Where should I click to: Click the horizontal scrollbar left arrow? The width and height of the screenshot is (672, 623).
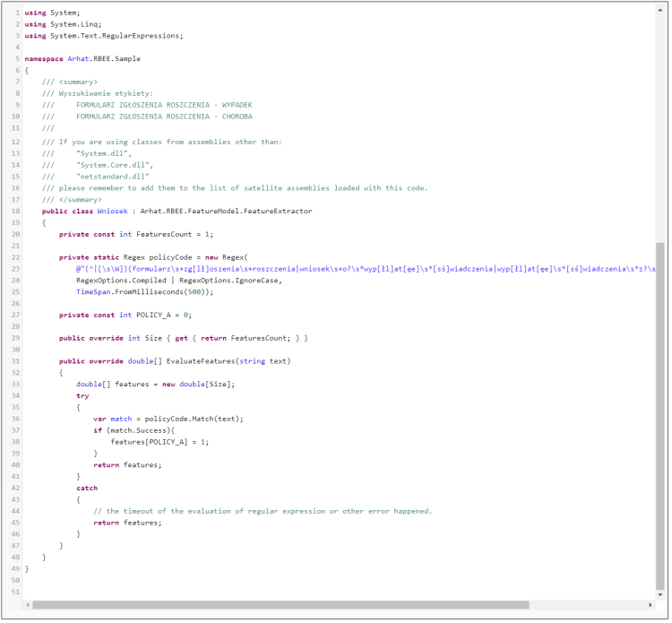pyautogui.click(x=27, y=605)
